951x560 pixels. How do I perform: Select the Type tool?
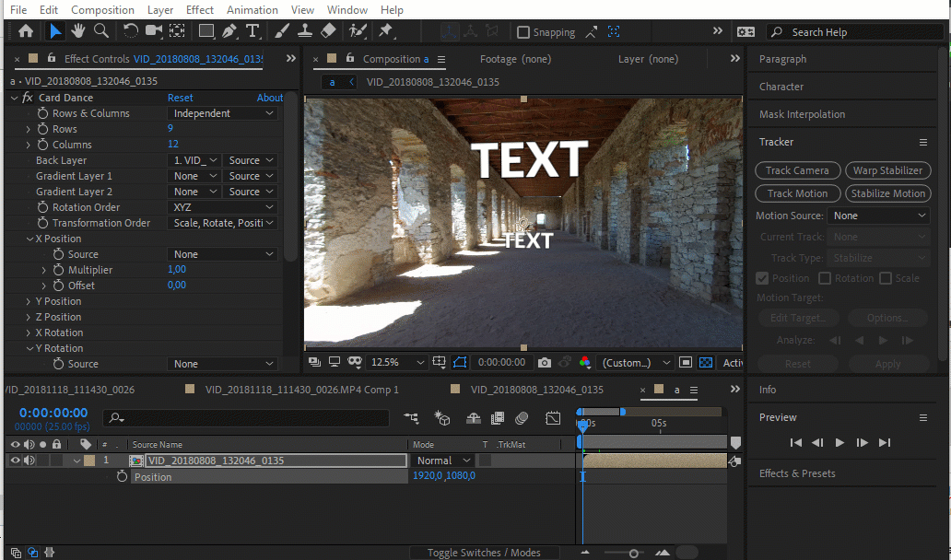[x=253, y=31]
